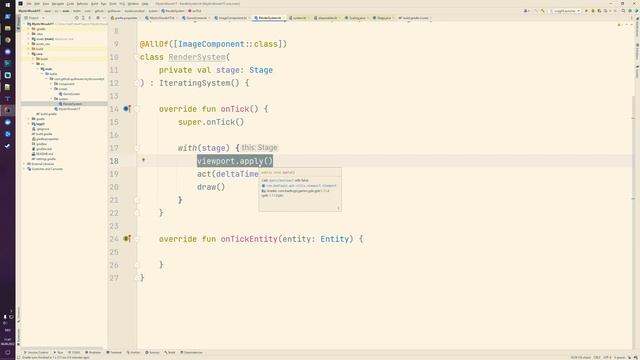Switch to the gradle.properties editor tab
This screenshot has height=360, width=640.
tap(124, 18)
